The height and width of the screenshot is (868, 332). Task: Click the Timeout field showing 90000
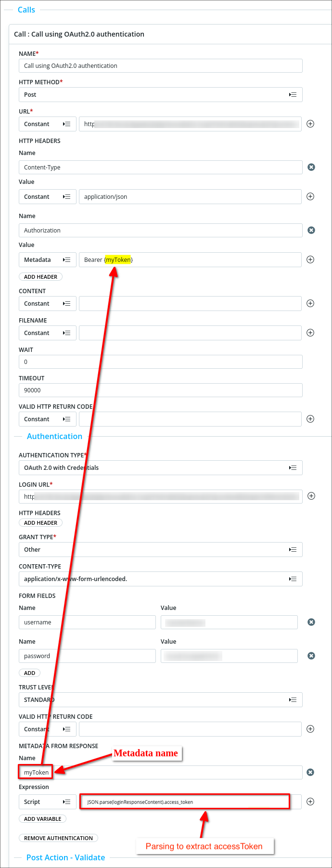pyautogui.click(x=160, y=390)
